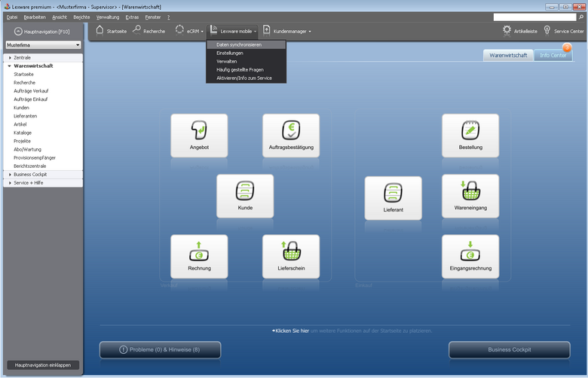The height and width of the screenshot is (378, 588).
Task: Open the Ansicht menu
Action: (x=60, y=17)
